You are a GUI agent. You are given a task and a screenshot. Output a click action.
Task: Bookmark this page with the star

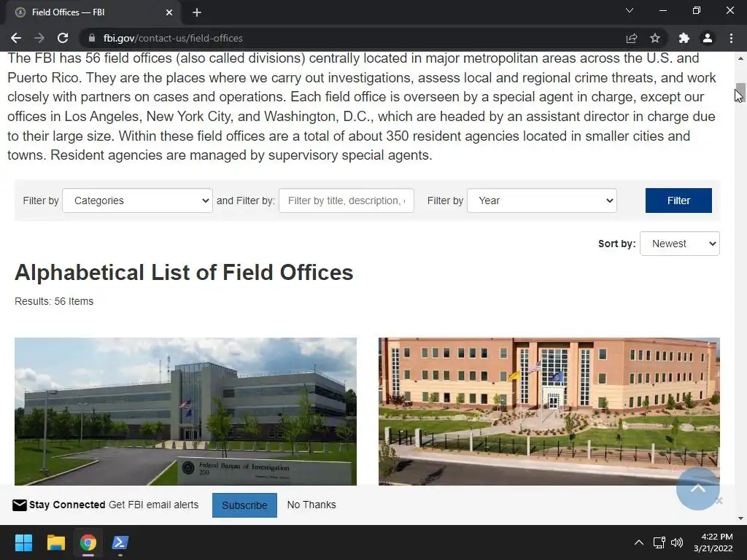click(x=655, y=38)
